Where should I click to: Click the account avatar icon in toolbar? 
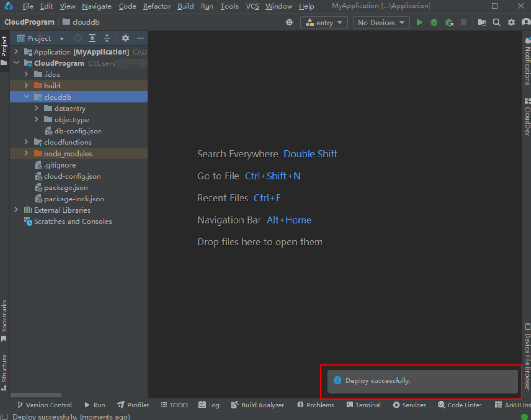pos(526,22)
